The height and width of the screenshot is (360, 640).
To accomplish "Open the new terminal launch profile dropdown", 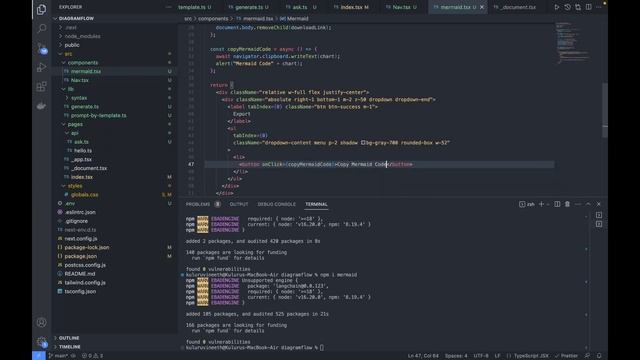I will coord(548,204).
